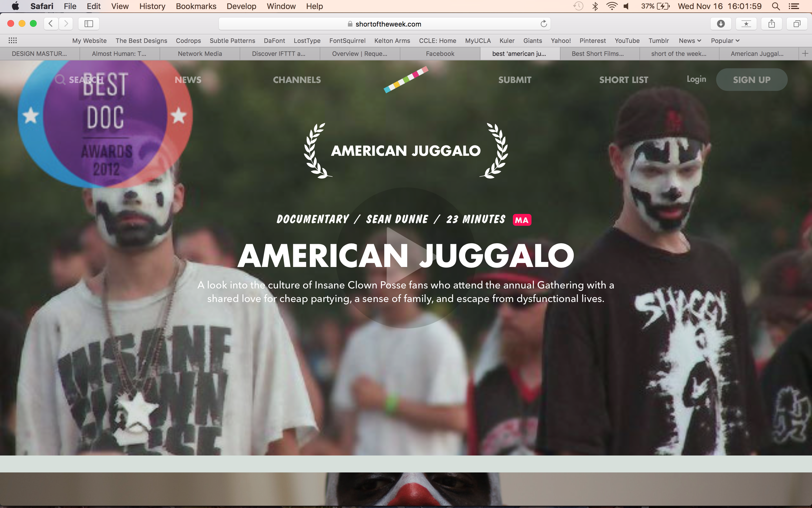Screen dimensions: 812x508
Task: Open the SHORT LIST nav link
Action: [x=624, y=80]
